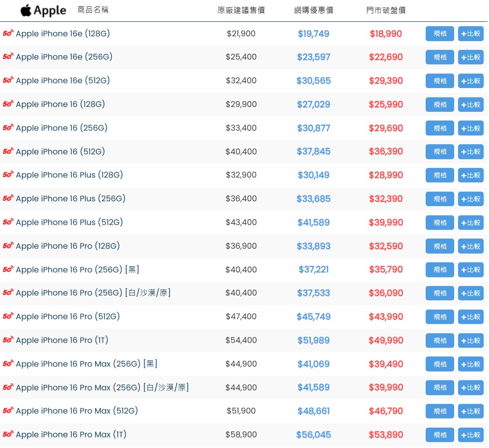Click the 門市破盤價 column header
Screen dimensions: 489x448
[x=386, y=10]
